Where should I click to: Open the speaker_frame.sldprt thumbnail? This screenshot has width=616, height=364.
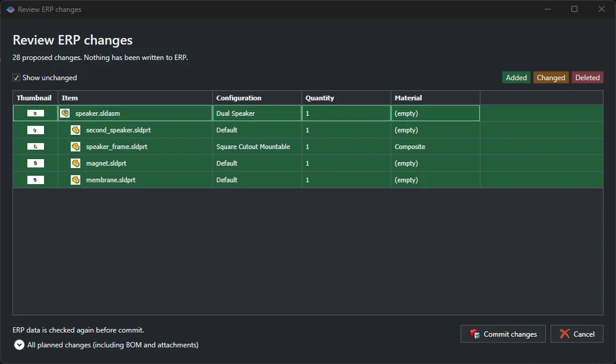coord(35,147)
